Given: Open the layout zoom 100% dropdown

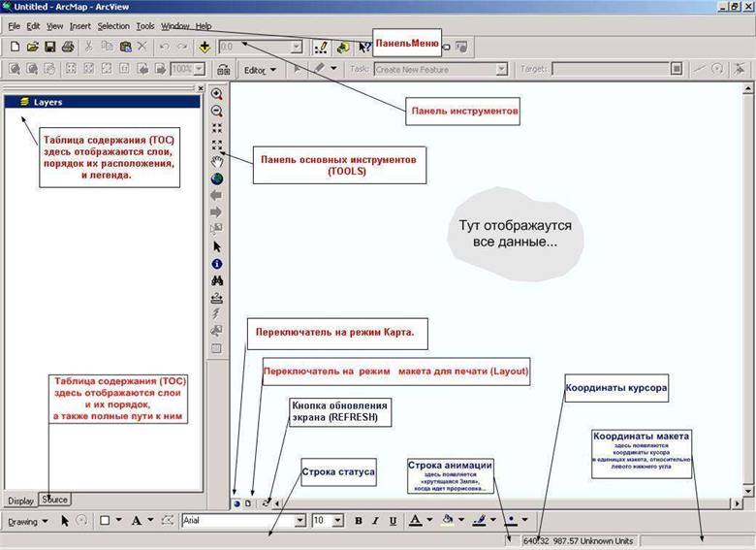Looking at the screenshot, I should 199,69.
